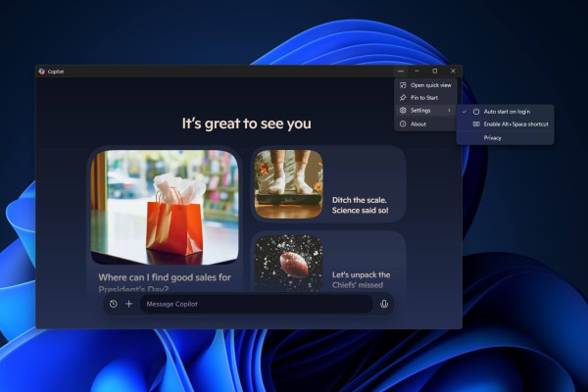588x392 pixels.
Task: Minimize the Copilot window
Action: 417,71
